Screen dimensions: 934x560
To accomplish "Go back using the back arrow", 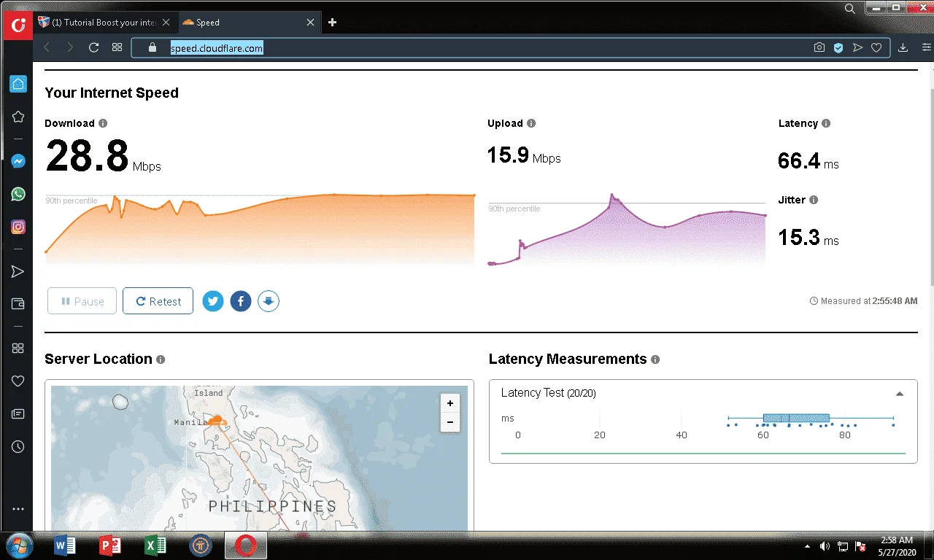I will [x=47, y=47].
